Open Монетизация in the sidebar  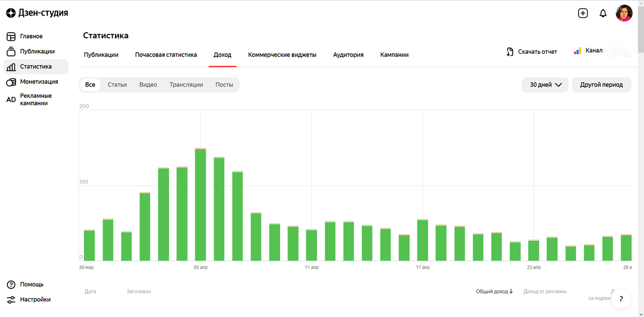pyautogui.click(x=39, y=82)
